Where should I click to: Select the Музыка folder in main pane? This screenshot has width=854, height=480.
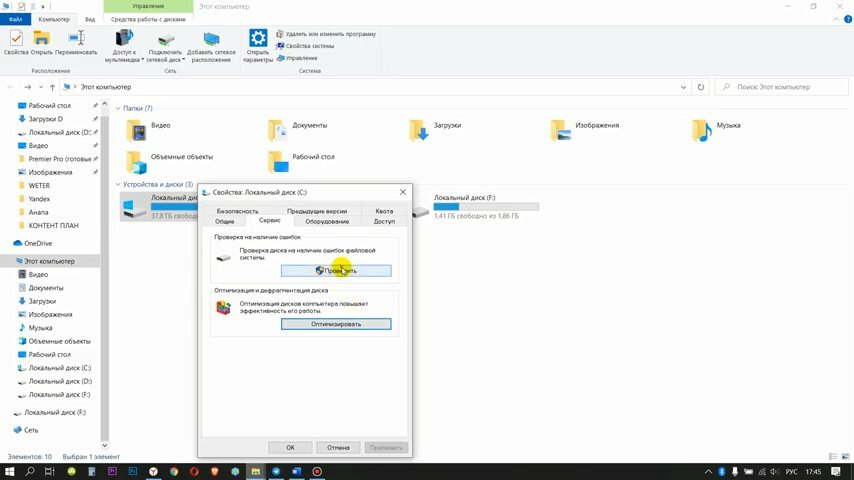716,130
